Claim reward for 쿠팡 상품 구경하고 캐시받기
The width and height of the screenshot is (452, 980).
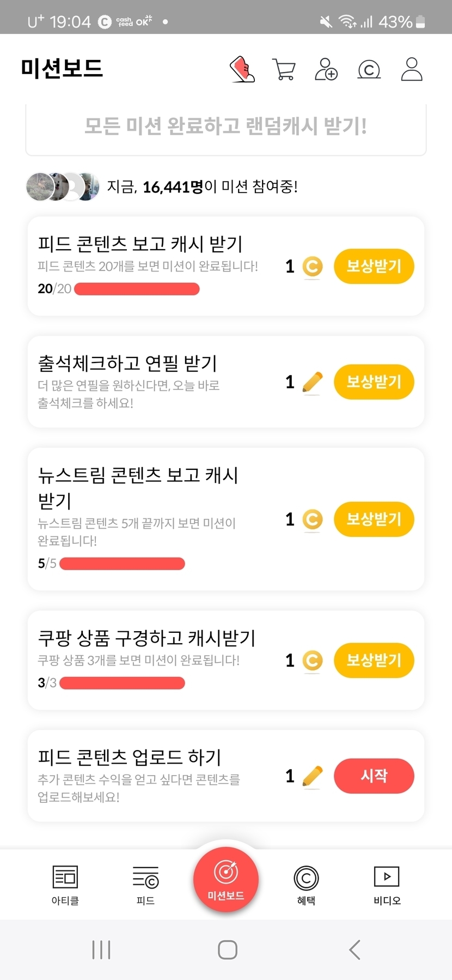(374, 660)
